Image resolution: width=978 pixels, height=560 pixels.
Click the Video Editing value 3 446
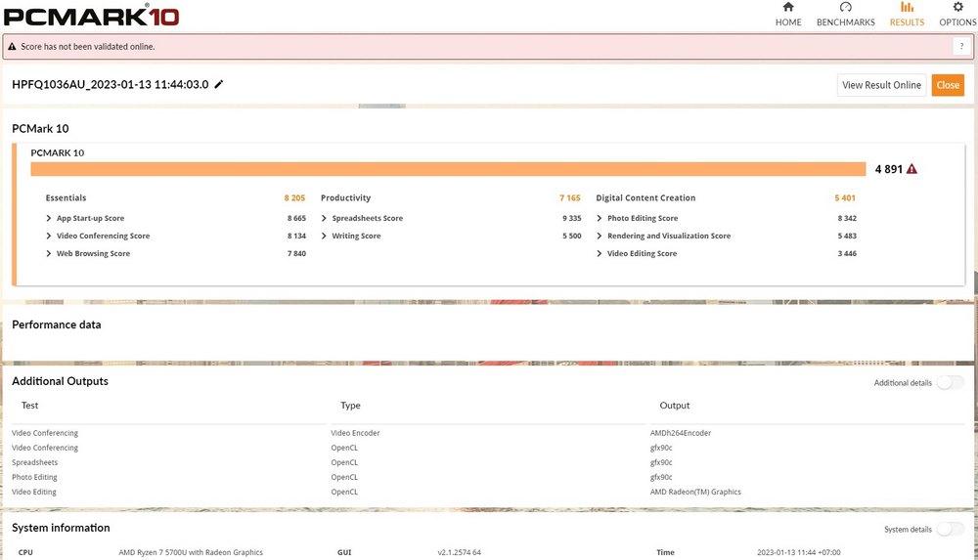pos(847,253)
